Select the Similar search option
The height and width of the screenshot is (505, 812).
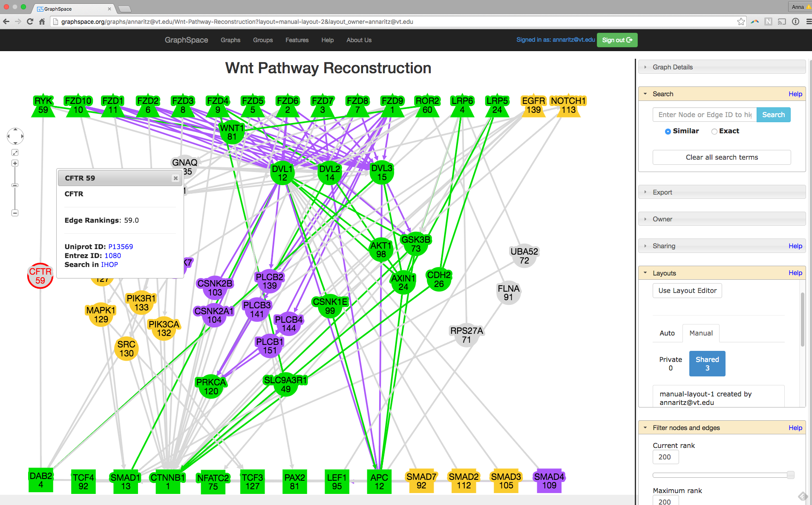click(668, 132)
